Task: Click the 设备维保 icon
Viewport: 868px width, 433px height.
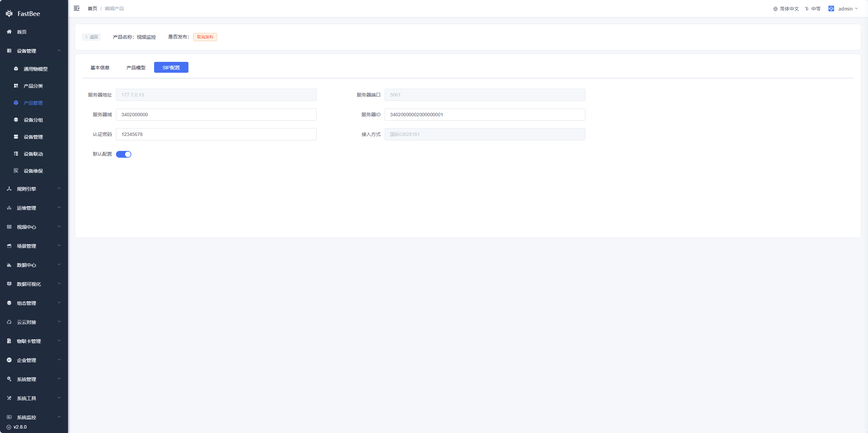Action: [16, 171]
